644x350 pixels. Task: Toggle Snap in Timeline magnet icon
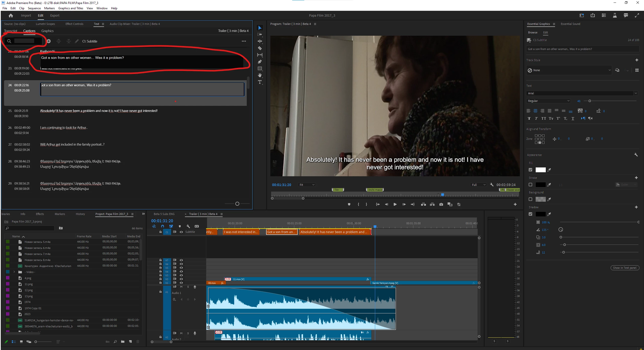coord(163,226)
